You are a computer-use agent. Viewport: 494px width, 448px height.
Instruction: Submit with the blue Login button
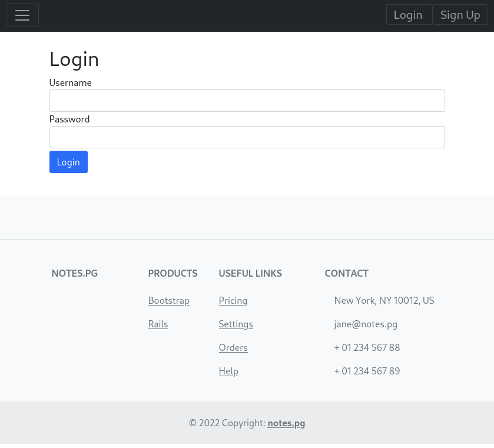click(68, 162)
